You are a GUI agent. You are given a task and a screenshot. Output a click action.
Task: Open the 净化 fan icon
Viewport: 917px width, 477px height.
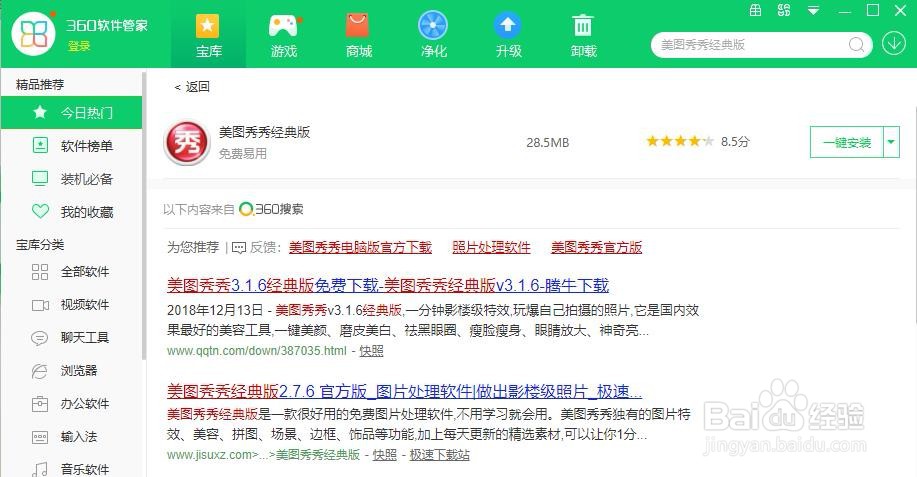[433, 26]
